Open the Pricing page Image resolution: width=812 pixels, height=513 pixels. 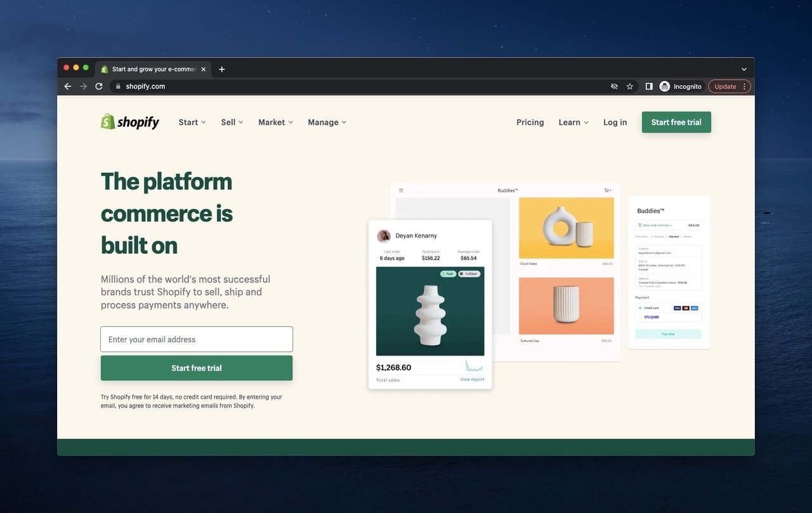530,123
